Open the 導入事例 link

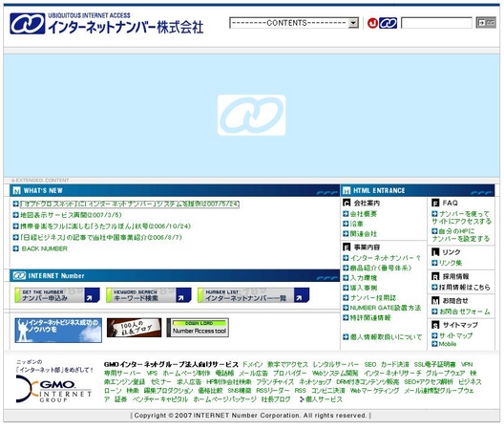click(x=364, y=288)
